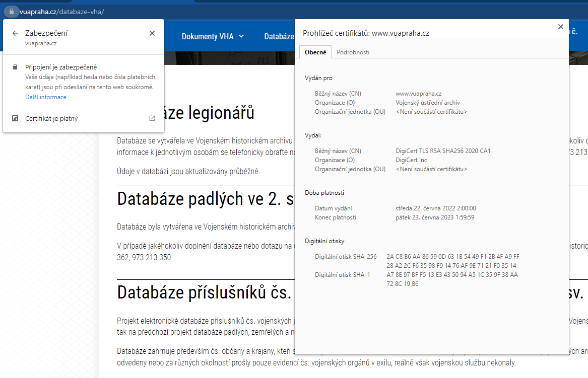Click the certificate icon beside Certifikát je platný
The width and height of the screenshot is (588, 378).
coord(15,119)
